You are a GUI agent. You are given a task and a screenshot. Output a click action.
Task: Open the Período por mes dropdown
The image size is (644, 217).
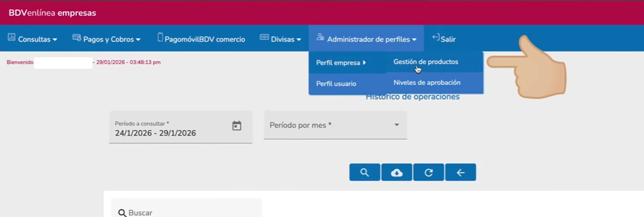click(335, 125)
